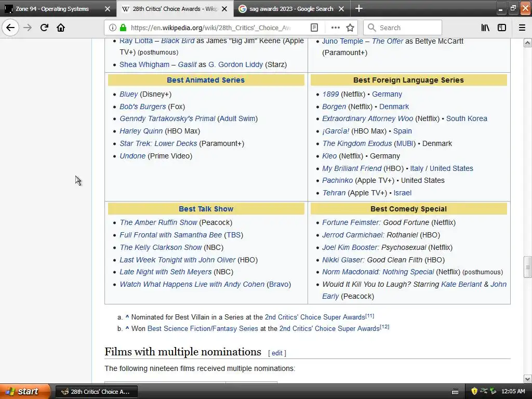Open the Firefox hamburger menu
Viewport: 532px width, 399px height.
pyautogui.click(x=522, y=28)
